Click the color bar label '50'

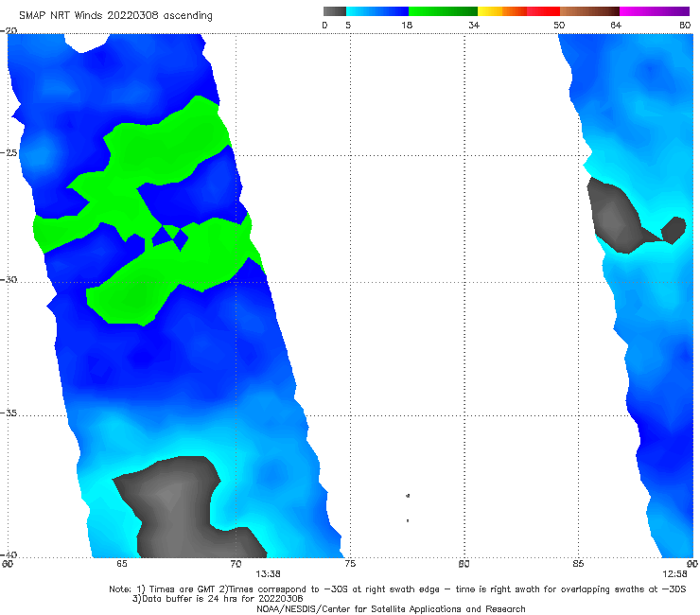(x=559, y=25)
